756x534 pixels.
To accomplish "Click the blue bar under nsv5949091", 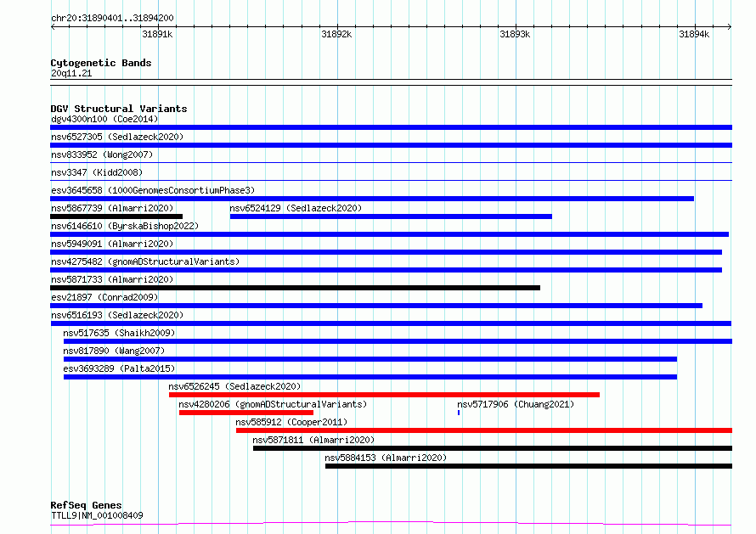I will (x=386, y=252).
